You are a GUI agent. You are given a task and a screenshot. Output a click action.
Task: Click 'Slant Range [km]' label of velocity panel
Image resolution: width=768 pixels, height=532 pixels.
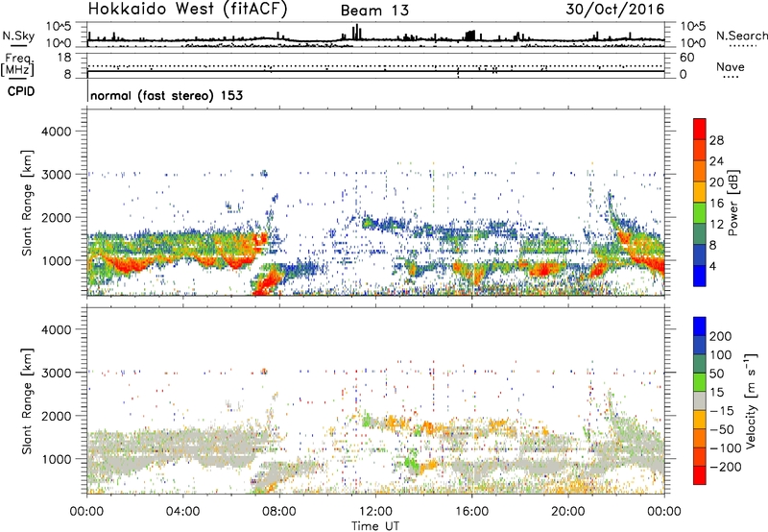pyautogui.click(x=27, y=401)
